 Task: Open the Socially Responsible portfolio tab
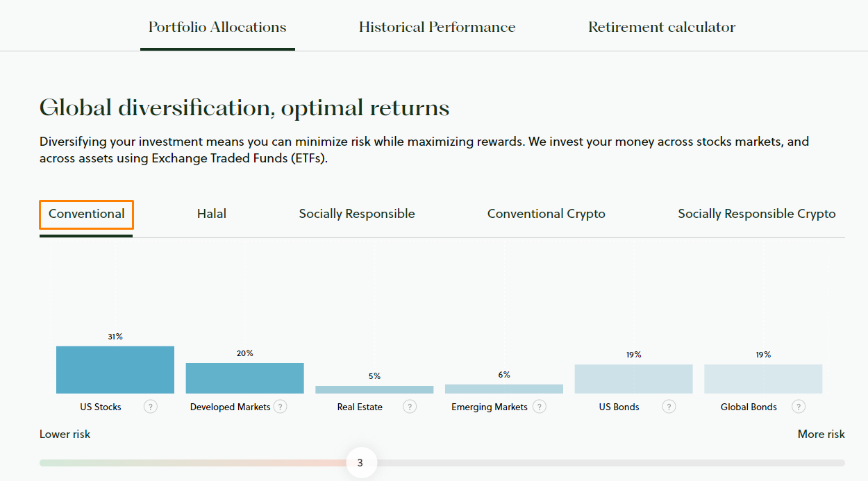[357, 213]
